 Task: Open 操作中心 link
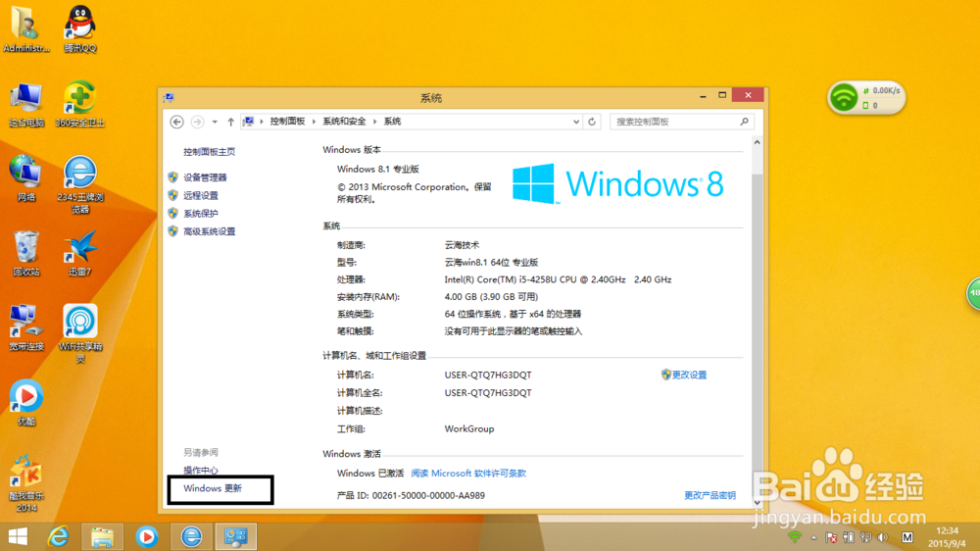click(x=201, y=471)
